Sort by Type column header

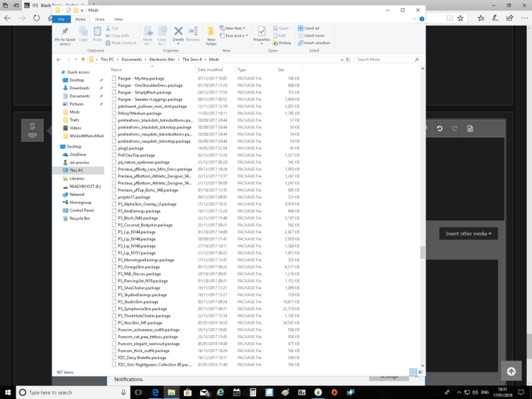255,70
